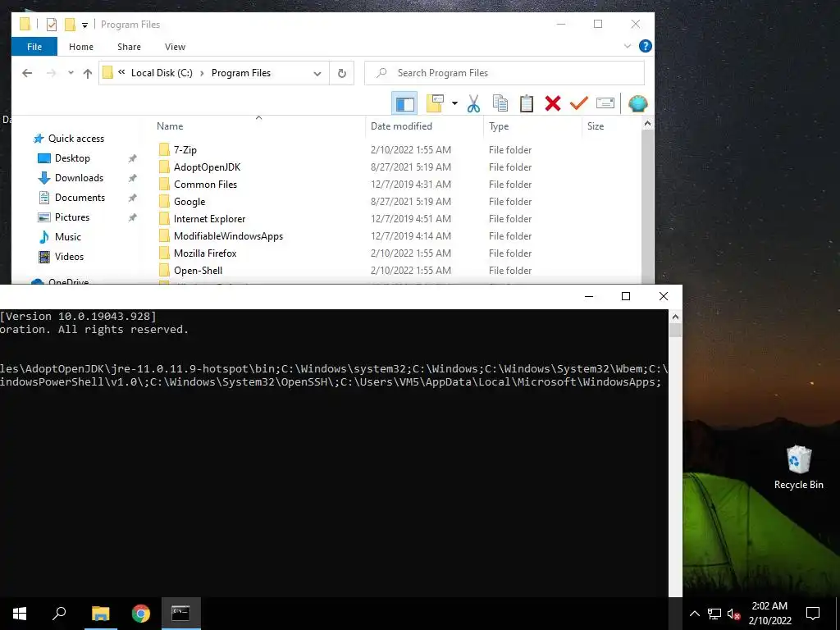
Task: Select the Open-Shell folder
Action: pos(199,271)
